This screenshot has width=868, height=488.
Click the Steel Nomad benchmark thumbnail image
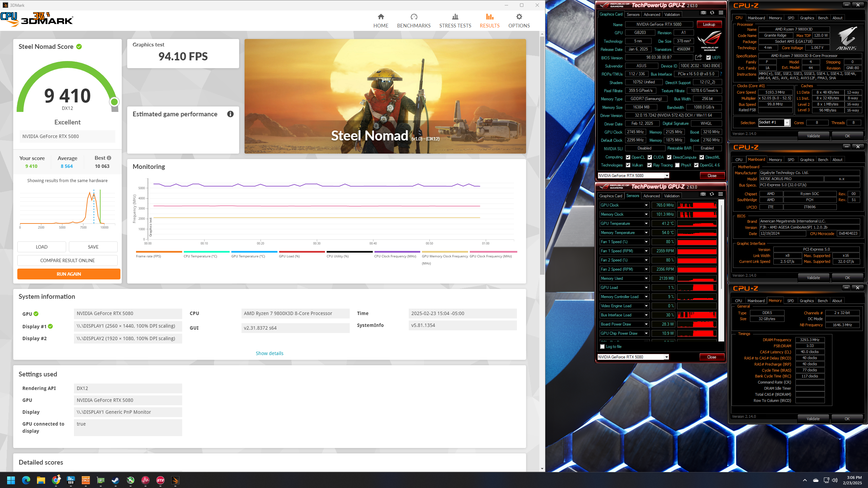385,96
